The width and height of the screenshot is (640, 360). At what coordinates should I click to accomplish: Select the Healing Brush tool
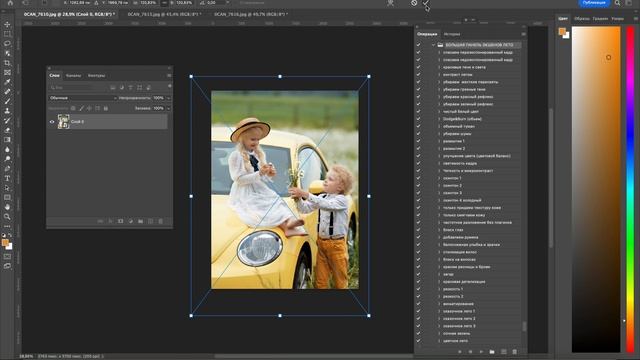point(7,91)
